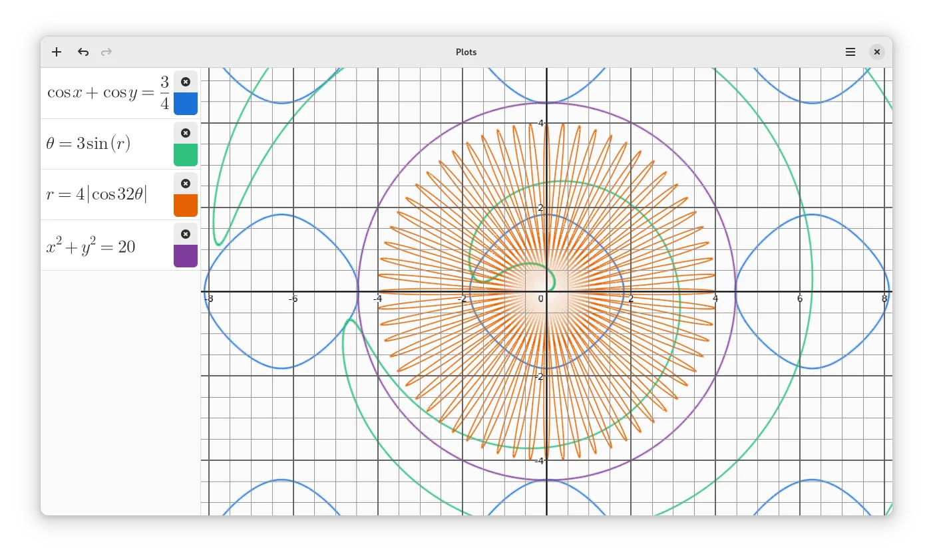The height and width of the screenshot is (560, 933).
Task: Close the Plots window
Action: coord(877,52)
